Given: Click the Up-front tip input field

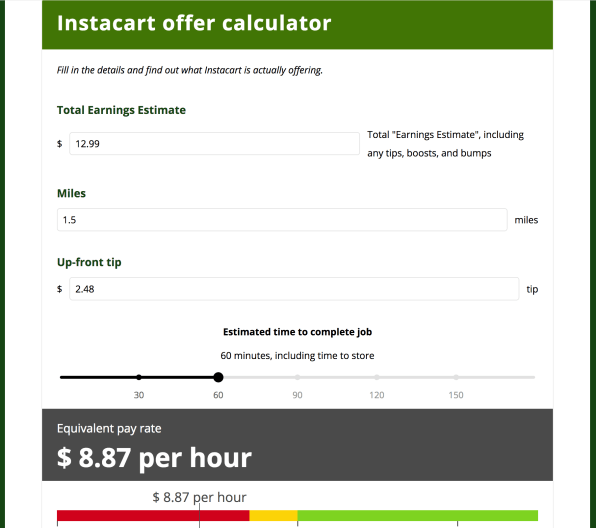Looking at the screenshot, I should pyautogui.click(x=294, y=289).
